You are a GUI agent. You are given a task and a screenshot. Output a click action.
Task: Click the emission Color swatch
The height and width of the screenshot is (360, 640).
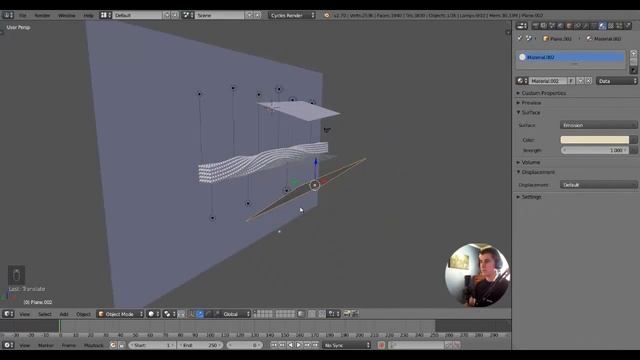point(595,140)
